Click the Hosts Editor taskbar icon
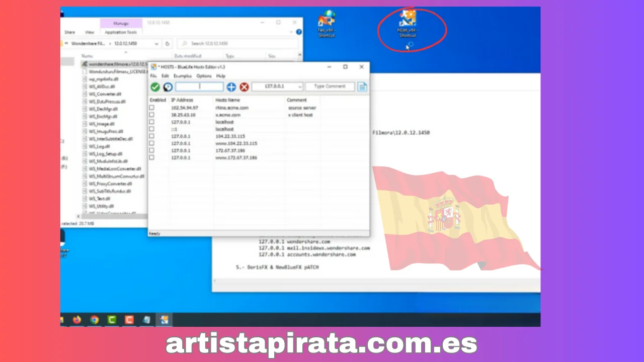The width and height of the screenshot is (644, 362). pyautogui.click(x=164, y=319)
